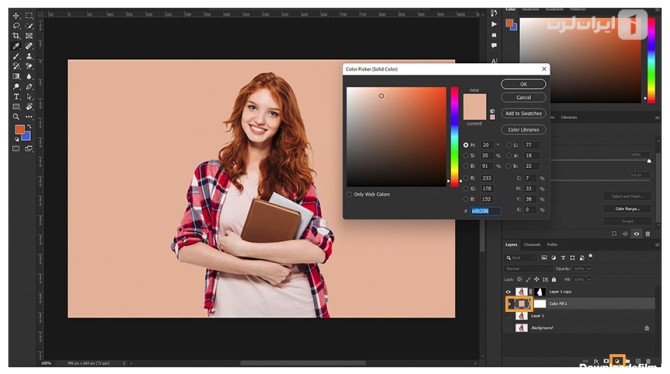Select the S saturation radio button
The width and height of the screenshot is (670, 374).
click(x=466, y=156)
